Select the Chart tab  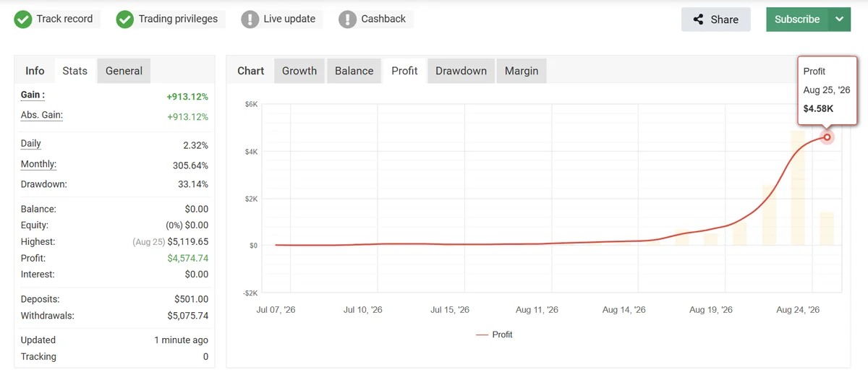tap(251, 71)
